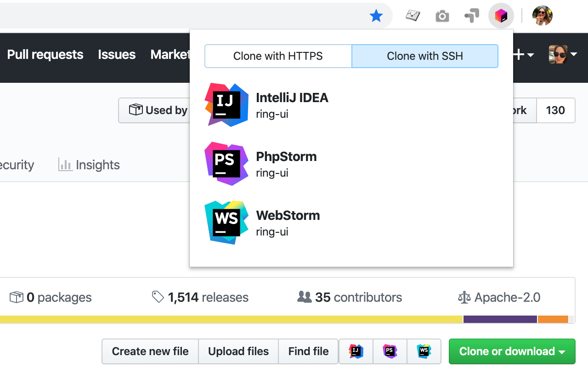This screenshot has width=588, height=368.
Task: Open the Apache-2.0 license link
Action: click(499, 298)
